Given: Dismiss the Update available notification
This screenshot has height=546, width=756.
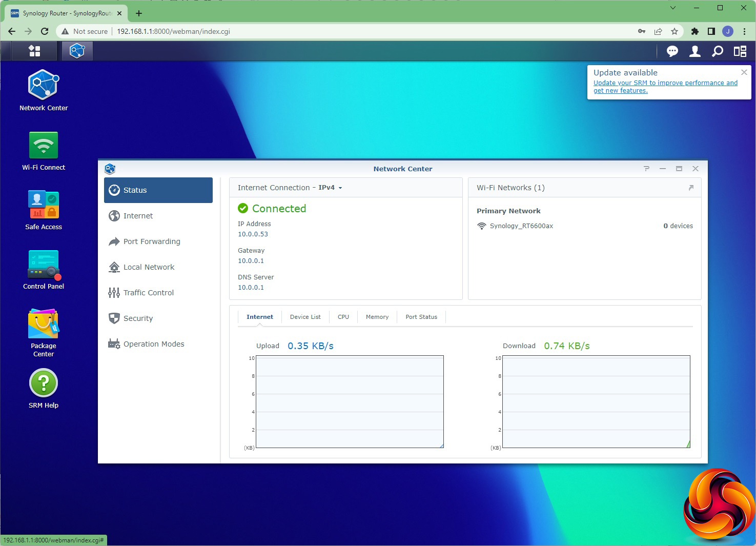Looking at the screenshot, I should [x=744, y=72].
